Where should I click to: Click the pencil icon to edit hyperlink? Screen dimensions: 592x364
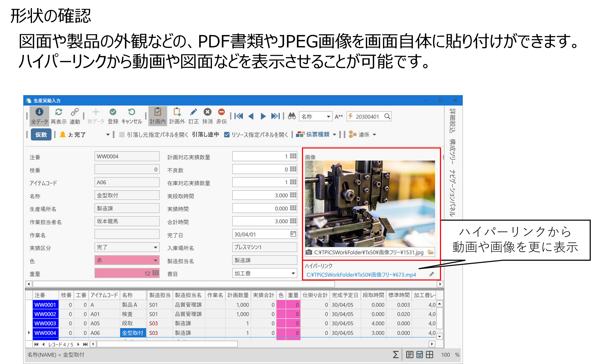(432, 274)
